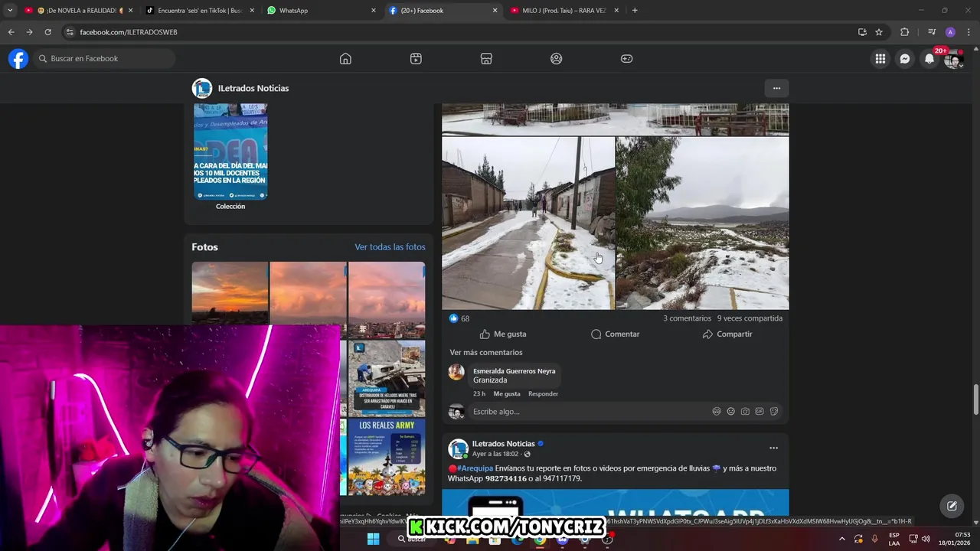Insert a GIF in the comment

(759, 412)
